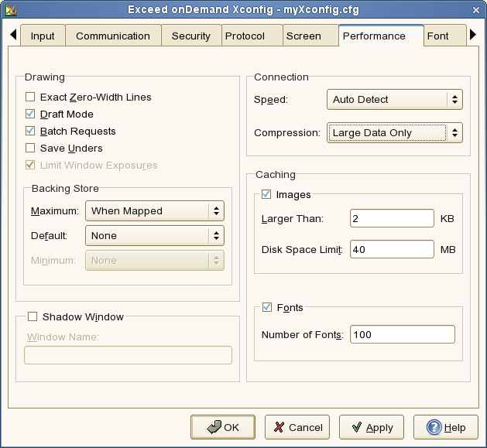Uncheck Batch Requests option
Screen dimensions: 487x448
tap(30, 132)
